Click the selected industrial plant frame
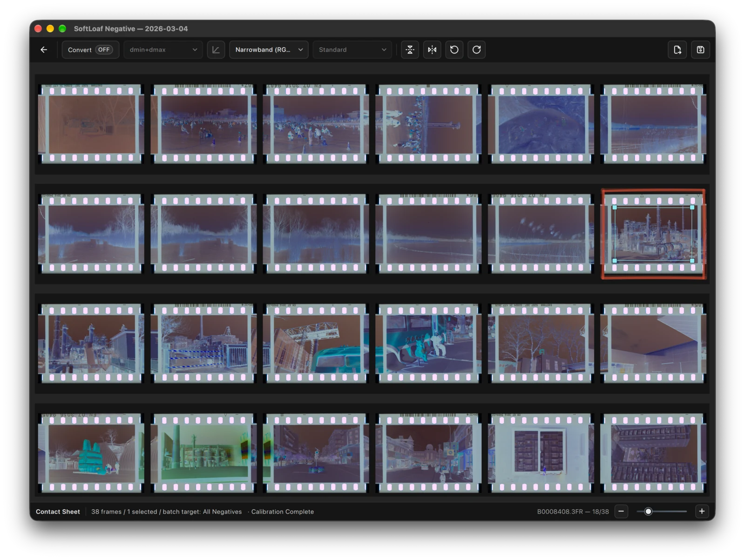Screen dimensions: 745x560 [653, 234]
